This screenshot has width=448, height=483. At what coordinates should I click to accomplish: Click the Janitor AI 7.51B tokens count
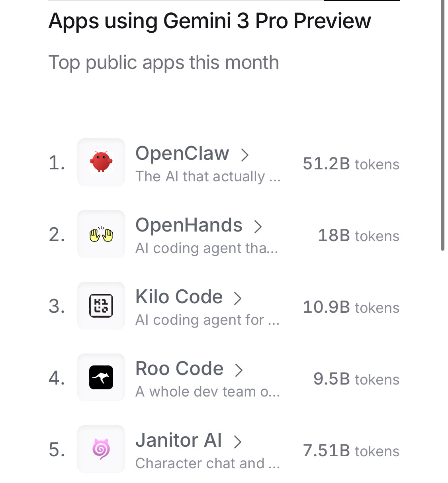351,451
